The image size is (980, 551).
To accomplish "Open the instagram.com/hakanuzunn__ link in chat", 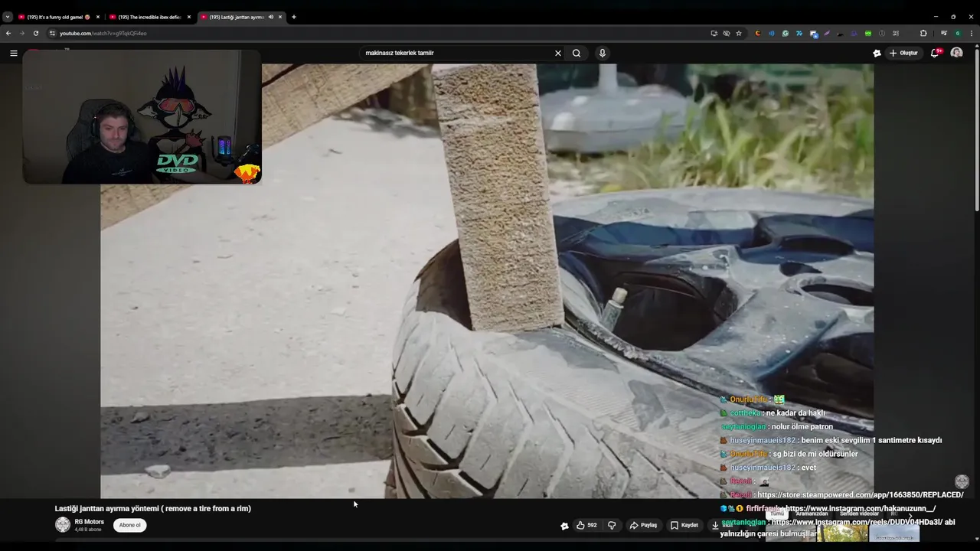I will (861, 509).
